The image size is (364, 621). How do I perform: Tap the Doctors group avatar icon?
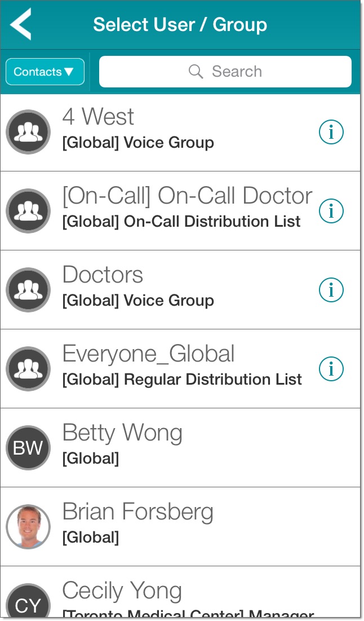tap(28, 290)
